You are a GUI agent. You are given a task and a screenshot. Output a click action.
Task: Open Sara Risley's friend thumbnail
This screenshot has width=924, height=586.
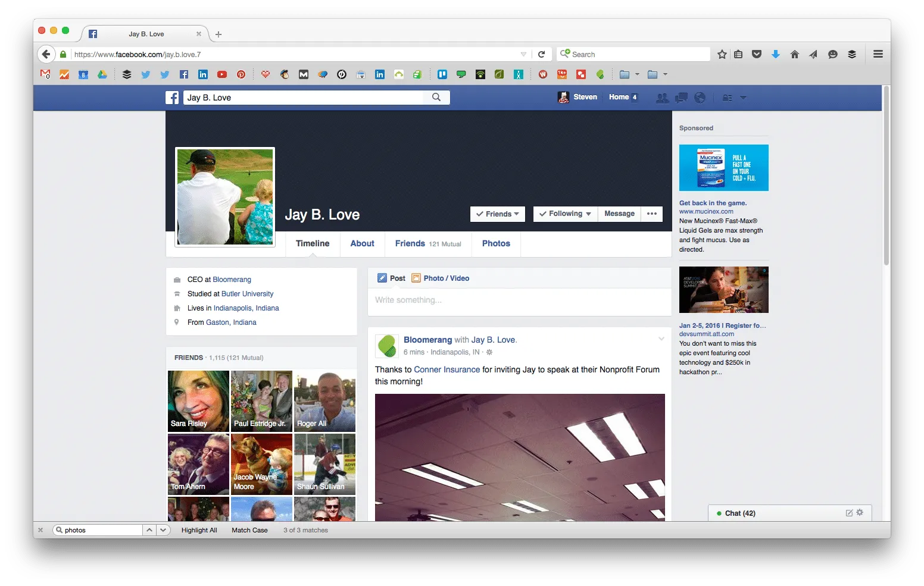click(x=198, y=401)
